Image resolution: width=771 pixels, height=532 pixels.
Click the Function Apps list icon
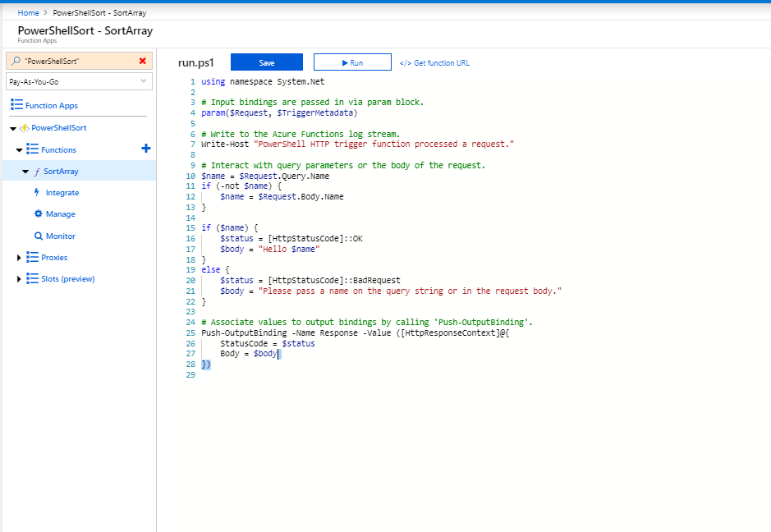[16, 105]
